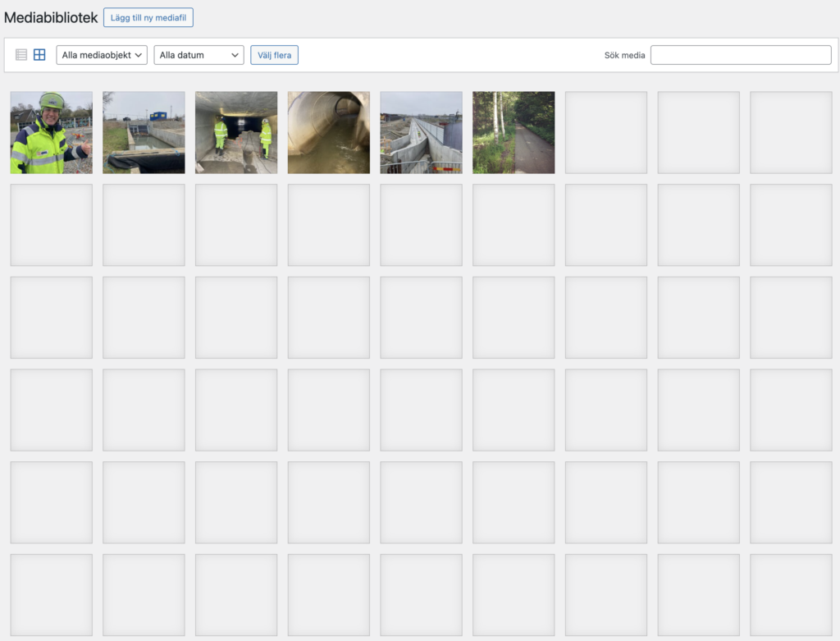This screenshot has height=641, width=840.
Task: Focus the 'Sök media' search field
Action: point(740,55)
